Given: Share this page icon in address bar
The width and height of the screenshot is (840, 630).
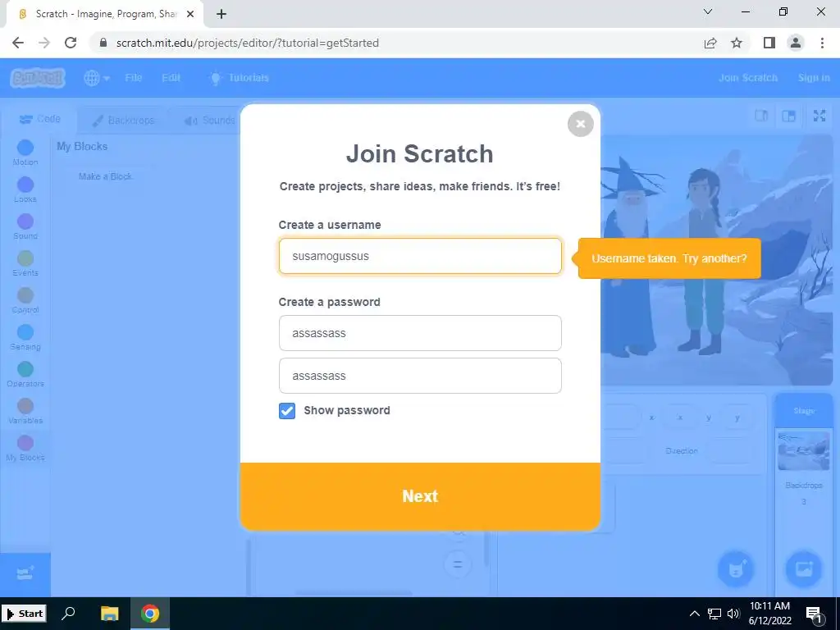Looking at the screenshot, I should click(x=710, y=43).
